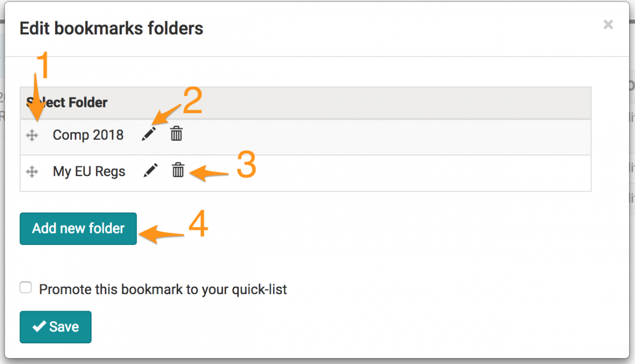
Task: Click the orange number 3 annotation
Action: (x=246, y=165)
